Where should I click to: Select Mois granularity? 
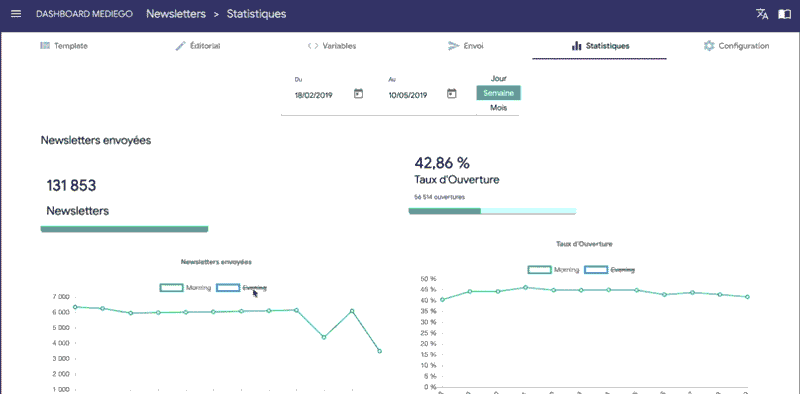coord(498,108)
